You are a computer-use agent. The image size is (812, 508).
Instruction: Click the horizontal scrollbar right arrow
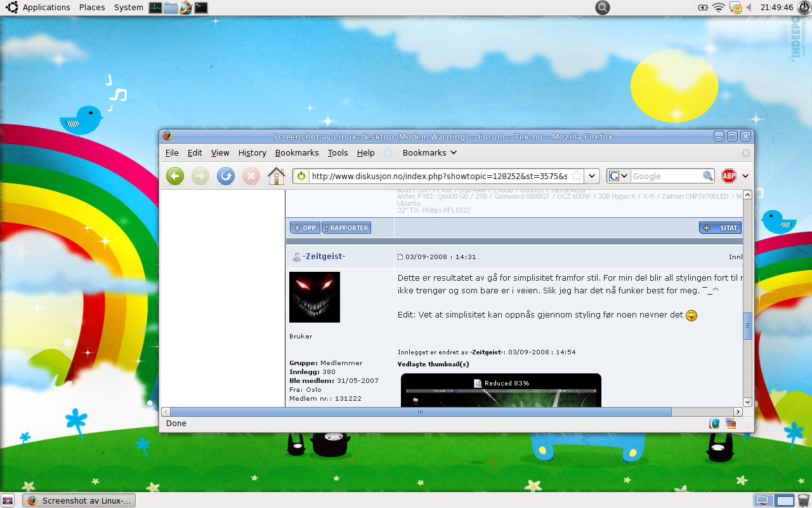tap(738, 411)
